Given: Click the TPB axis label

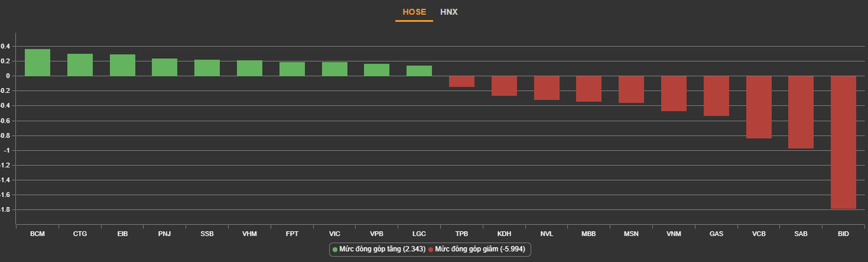Looking at the screenshot, I should pos(461,234).
